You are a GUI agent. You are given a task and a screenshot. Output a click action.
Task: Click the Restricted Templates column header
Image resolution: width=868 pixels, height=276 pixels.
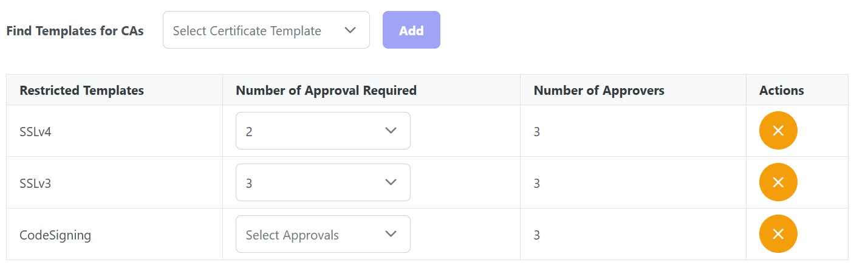coord(81,91)
